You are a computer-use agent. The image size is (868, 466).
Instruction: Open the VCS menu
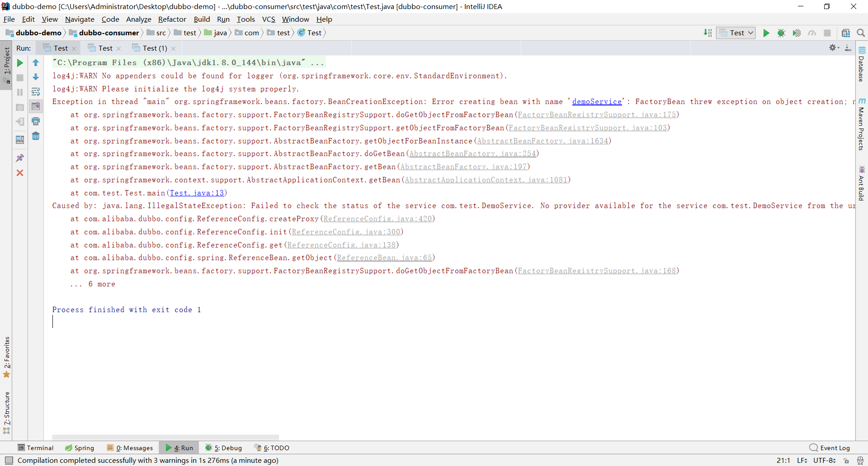pos(269,19)
